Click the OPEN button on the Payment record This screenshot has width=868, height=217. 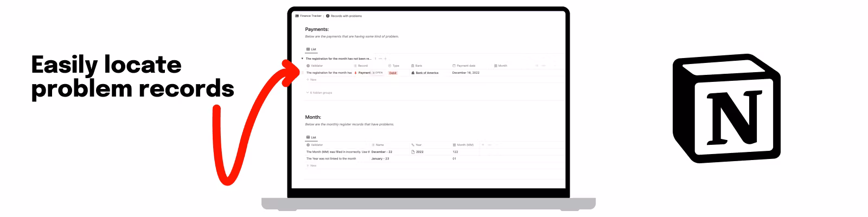pos(378,73)
